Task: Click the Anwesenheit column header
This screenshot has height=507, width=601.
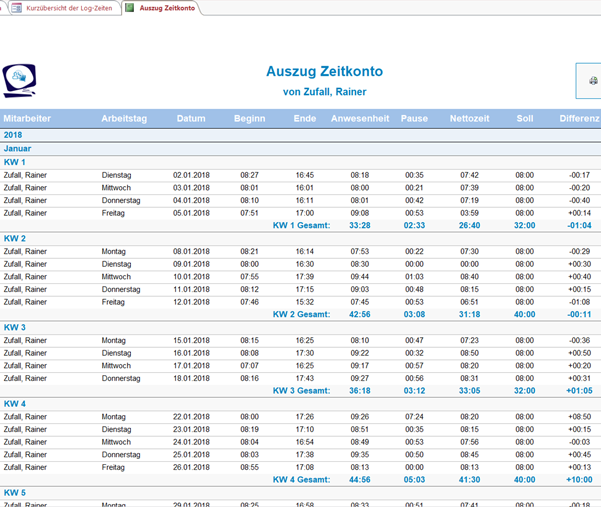Action: 360,118
